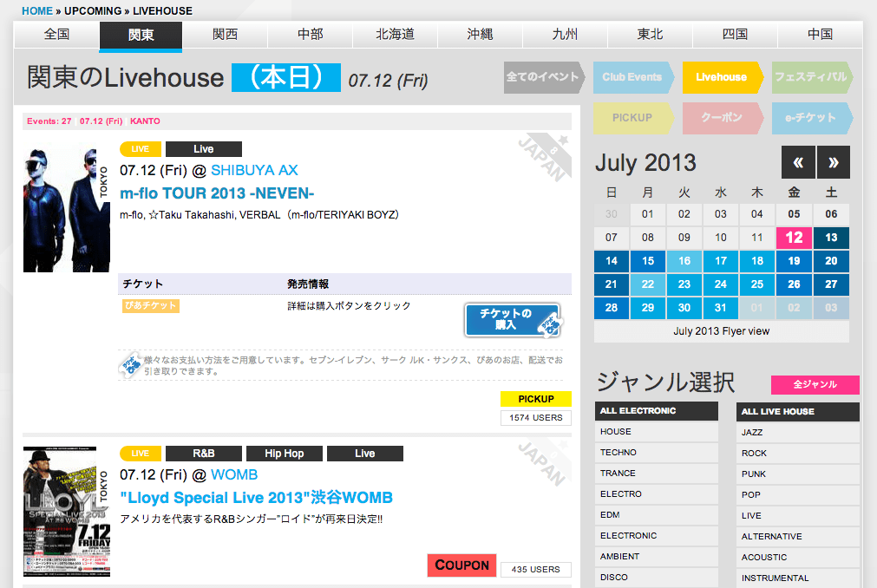Choose JAZZ genre
This screenshot has width=877, height=588.
tap(797, 432)
